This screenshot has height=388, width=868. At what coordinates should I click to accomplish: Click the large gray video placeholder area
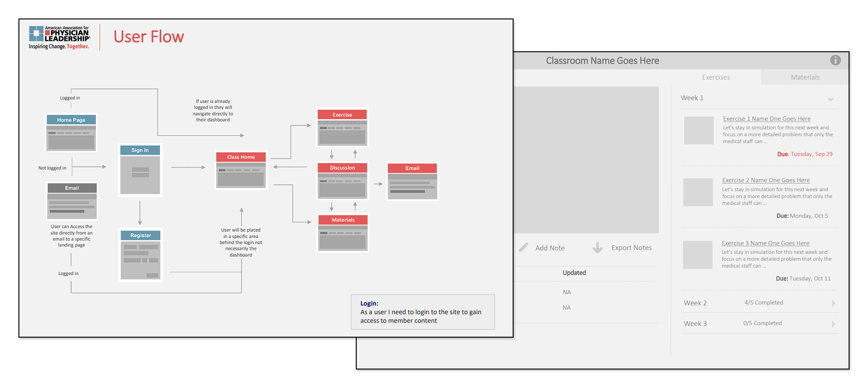[x=587, y=159]
